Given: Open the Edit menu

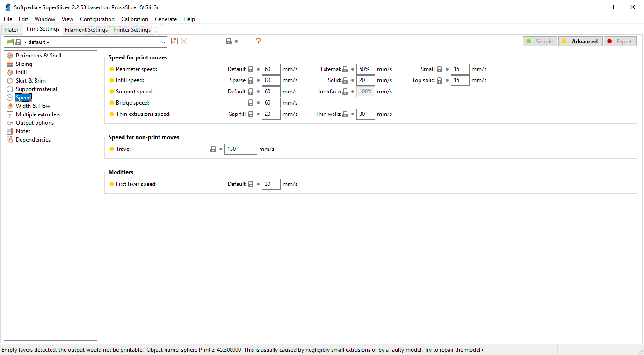Looking at the screenshot, I should point(23,19).
